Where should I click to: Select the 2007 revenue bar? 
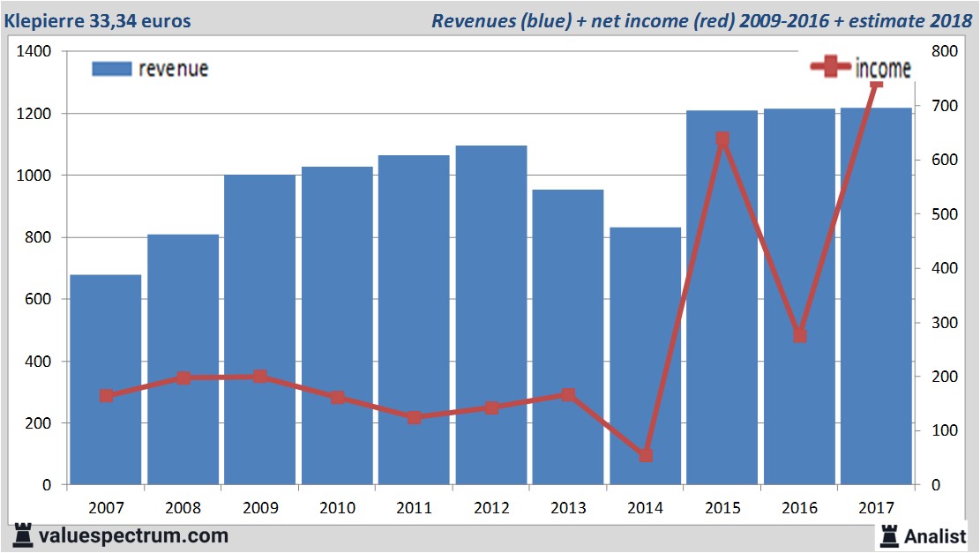[x=106, y=379]
